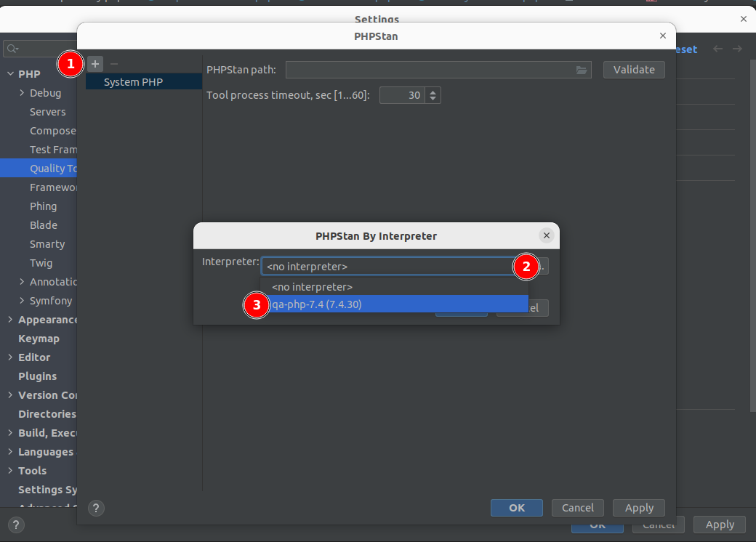The width and height of the screenshot is (756, 542).
Task: Open the Smarty settings page
Action: (47, 244)
